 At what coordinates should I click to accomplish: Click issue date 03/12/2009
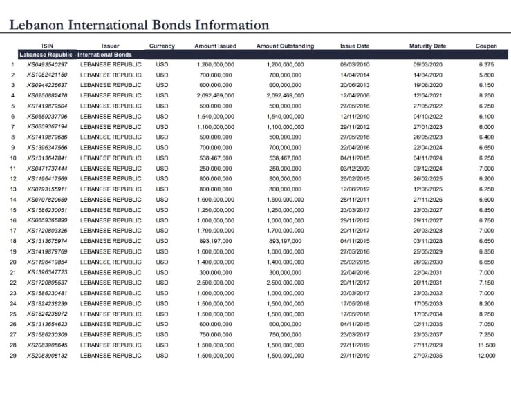(355, 169)
